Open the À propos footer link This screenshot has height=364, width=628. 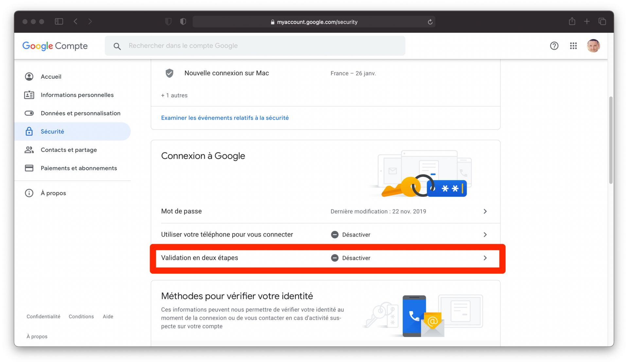point(37,337)
